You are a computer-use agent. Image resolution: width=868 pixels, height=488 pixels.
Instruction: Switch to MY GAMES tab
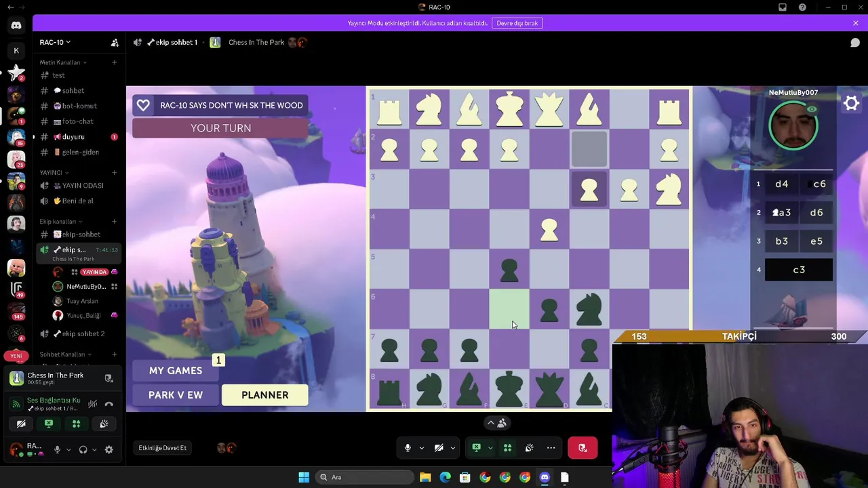[176, 371]
